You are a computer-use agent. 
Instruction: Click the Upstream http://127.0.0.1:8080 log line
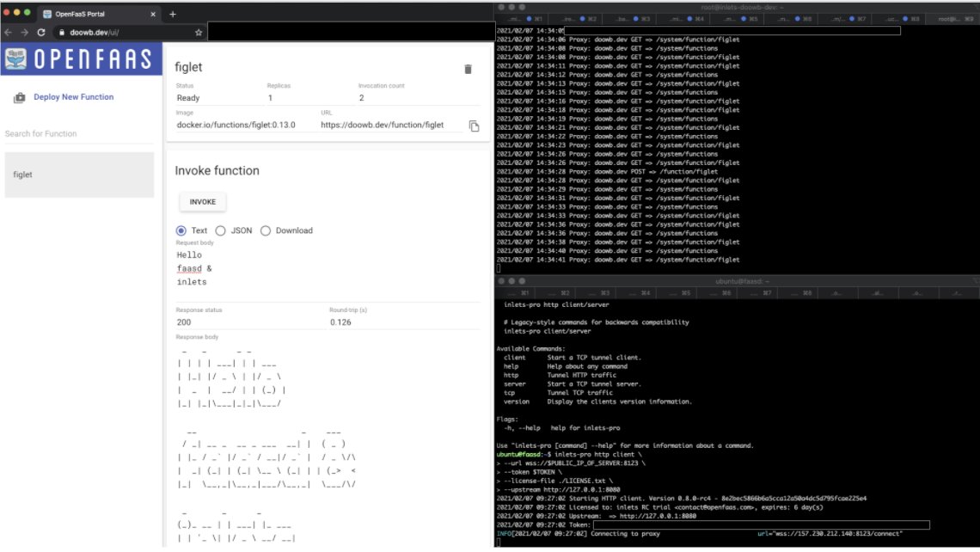coord(597,517)
